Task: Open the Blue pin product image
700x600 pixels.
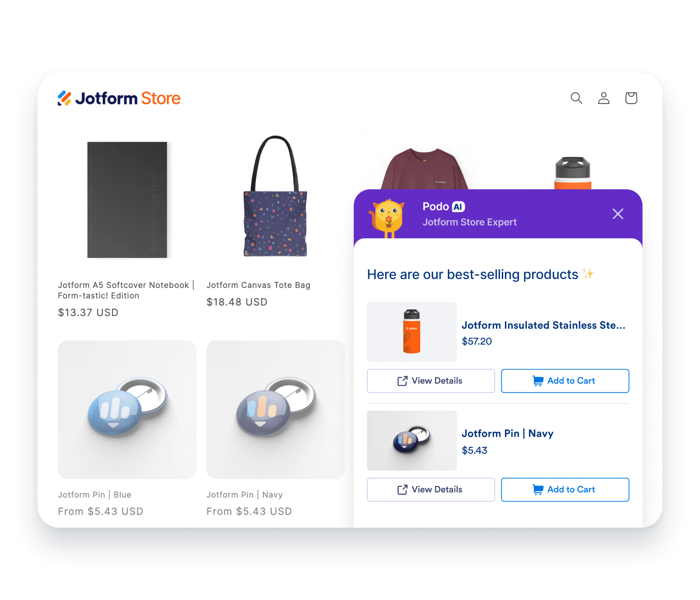Action: pyautogui.click(x=127, y=410)
